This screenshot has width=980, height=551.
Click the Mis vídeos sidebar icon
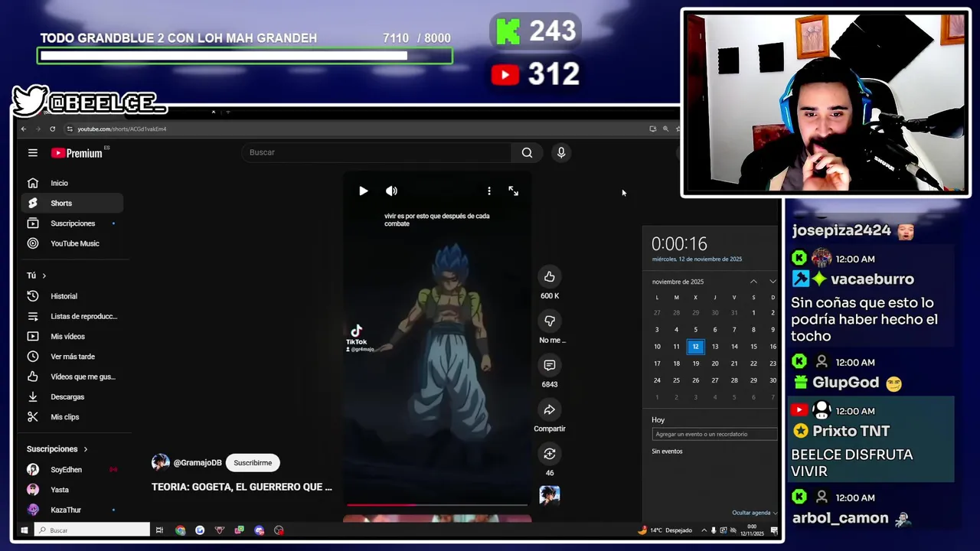pyautogui.click(x=33, y=336)
